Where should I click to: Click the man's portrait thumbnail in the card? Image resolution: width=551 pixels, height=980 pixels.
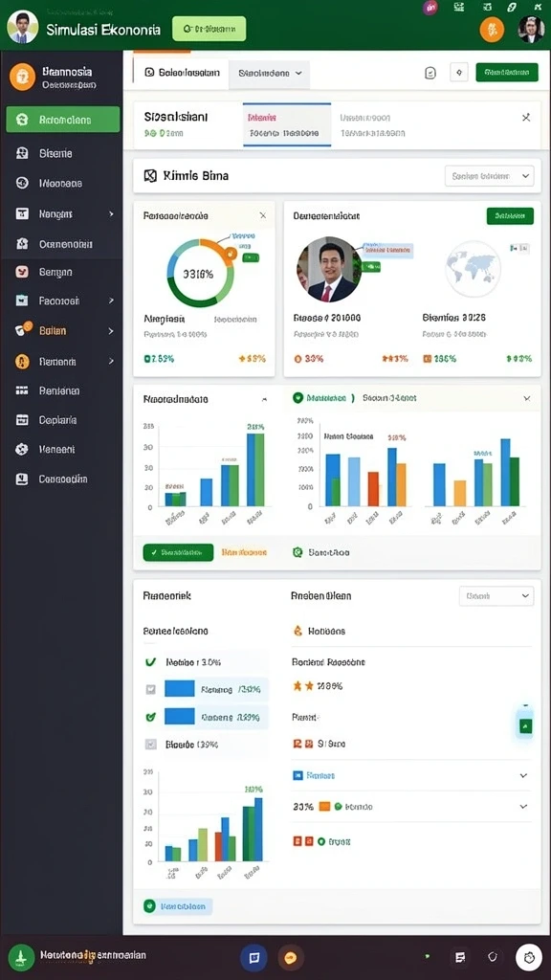[x=329, y=269]
